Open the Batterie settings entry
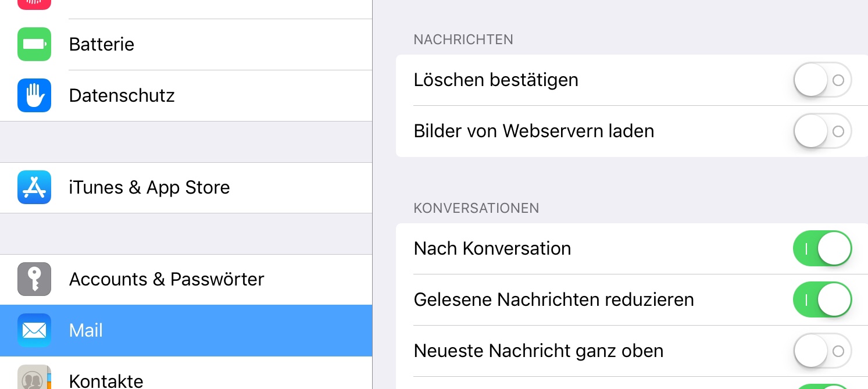Screen dimensions: 868x389 click(x=102, y=44)
